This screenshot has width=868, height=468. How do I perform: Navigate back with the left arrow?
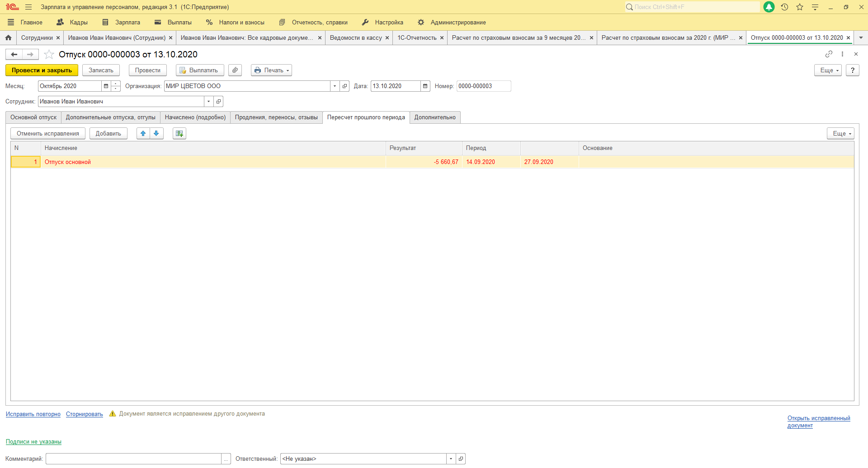tap(14, 54)
